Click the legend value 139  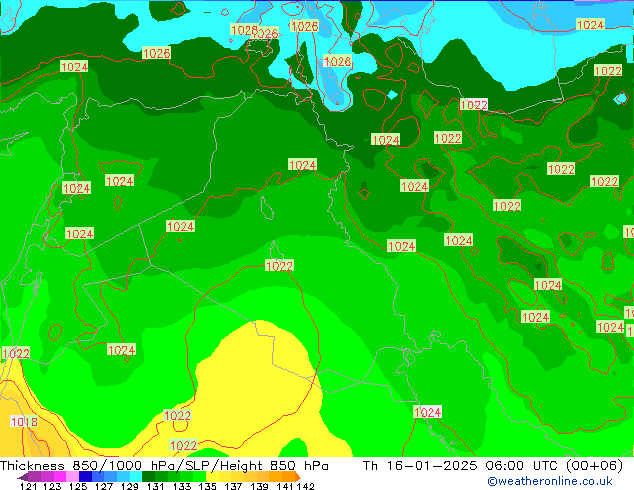[x=259, y=486]
